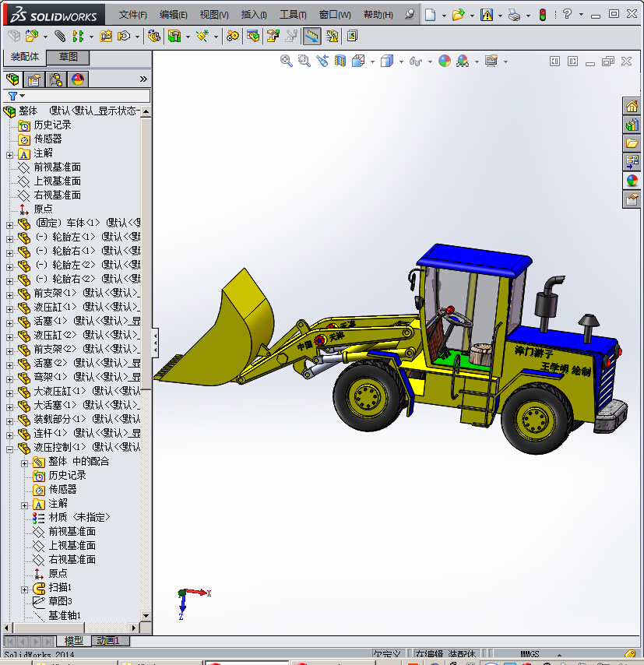The height and width of the screenshot is (665, 644).
Task: Open the Section View tool
Action: 340,61
